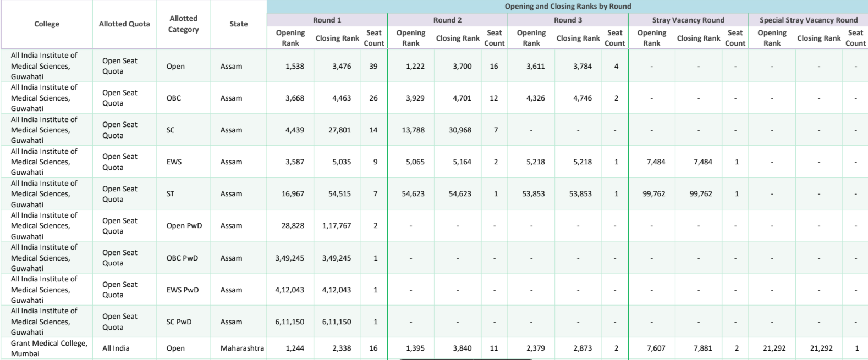Select the Special Stray Vacancy Round header
The height and width of the screenshot is (360, 868).
(808, 20)
